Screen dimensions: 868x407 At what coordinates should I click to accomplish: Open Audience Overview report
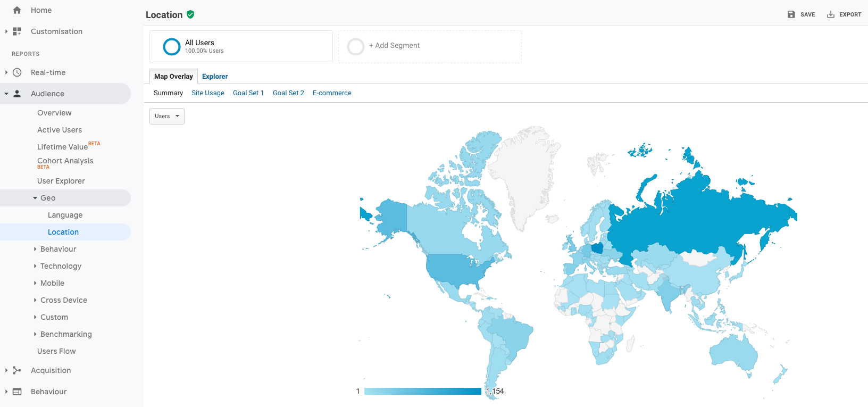click(54, 113)
